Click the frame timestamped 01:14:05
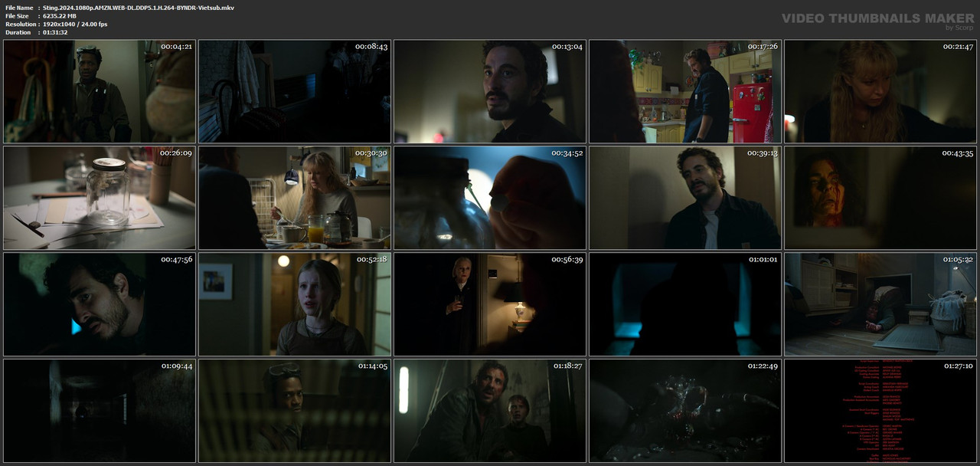This screenshot has height=466, width=980. click(295, 412)
